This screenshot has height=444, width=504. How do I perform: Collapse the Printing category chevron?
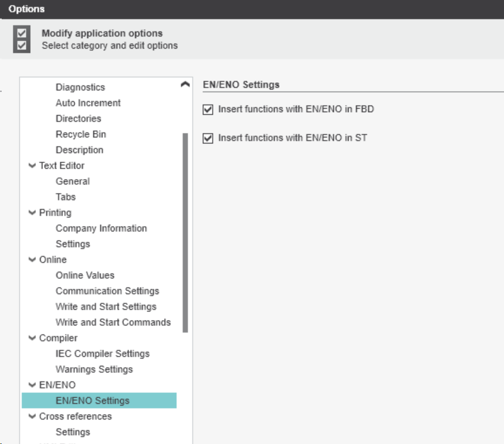tap(32, 212)
